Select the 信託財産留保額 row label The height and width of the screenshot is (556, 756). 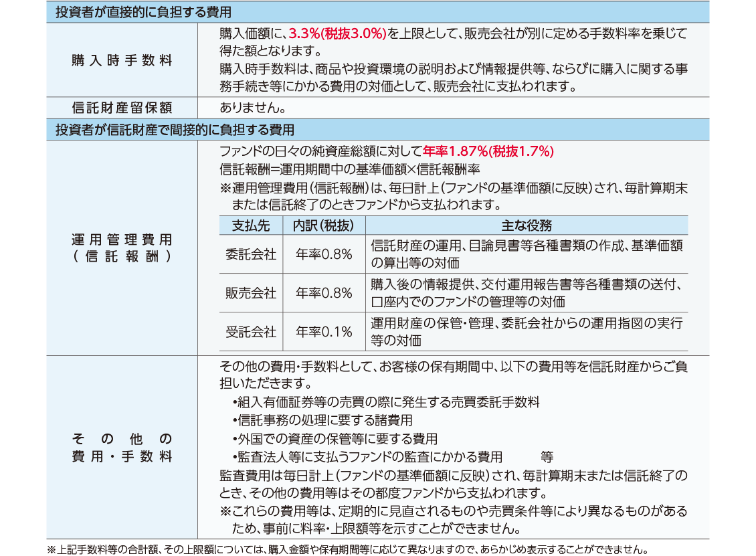122,108
